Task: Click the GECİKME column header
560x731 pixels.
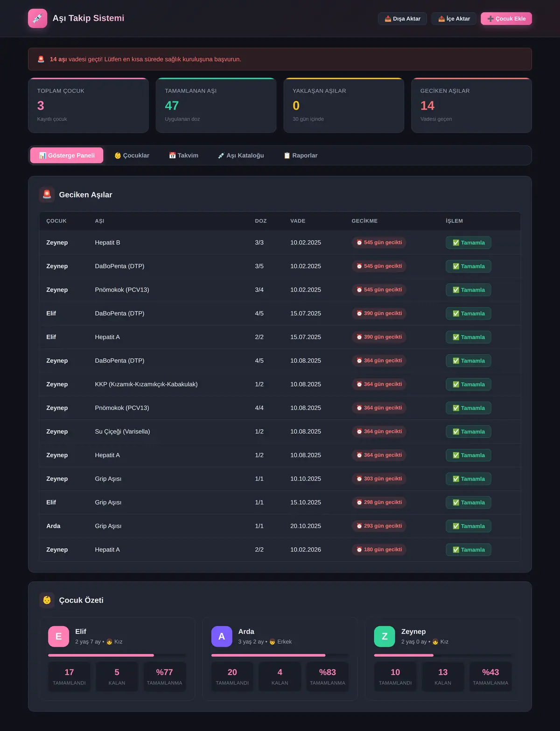Action: 364,221
